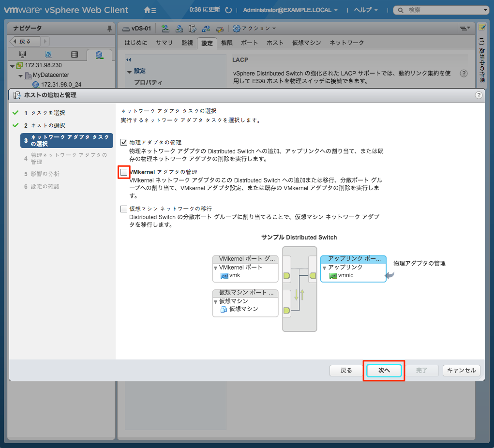Click the wizard help question mark icon
The image size is (494, 448).
pos(478,95)
